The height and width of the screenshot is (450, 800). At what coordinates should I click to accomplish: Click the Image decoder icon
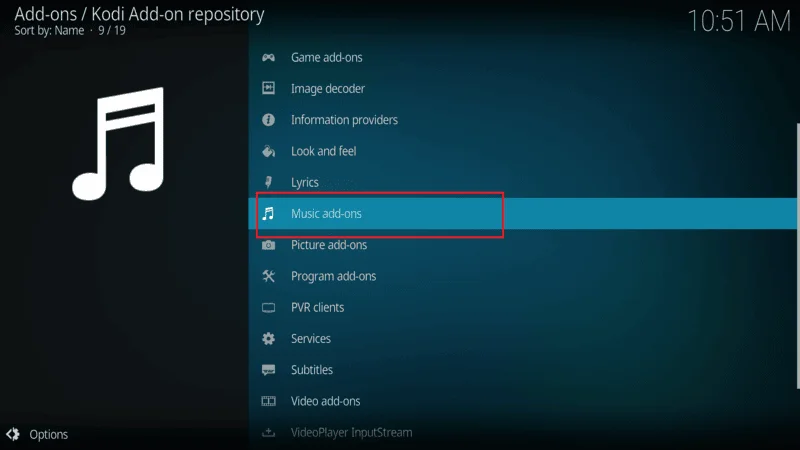(x=268, y=88)
